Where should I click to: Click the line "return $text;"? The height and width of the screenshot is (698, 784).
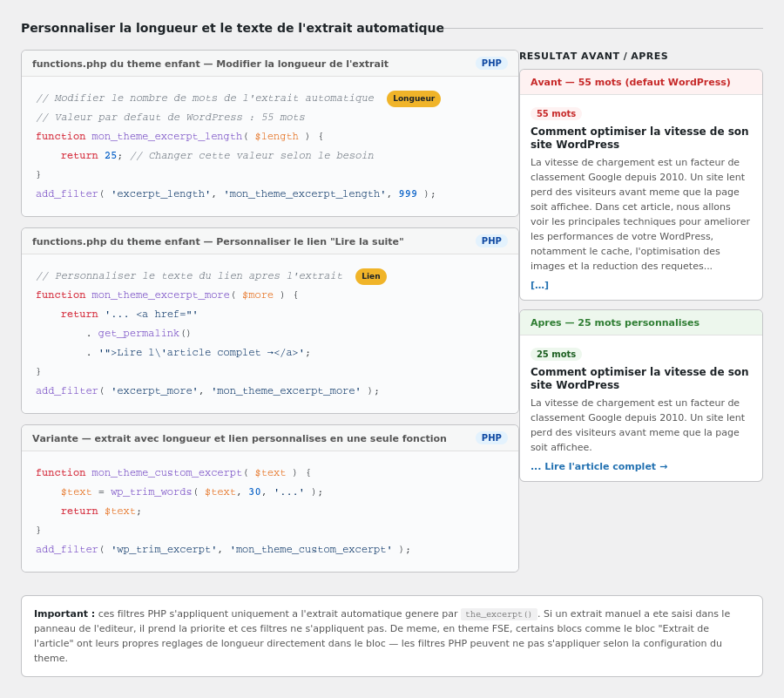(x=101, y=511)
